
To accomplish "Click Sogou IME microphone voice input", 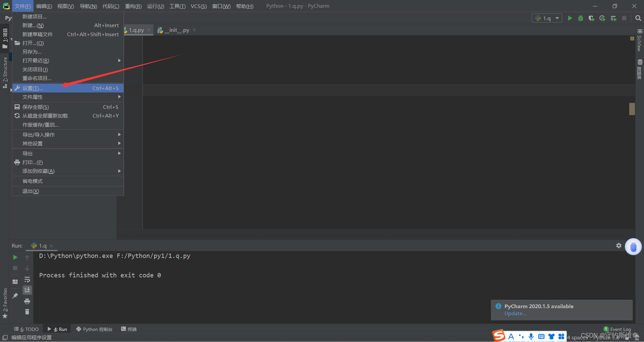I will (531, 336).
